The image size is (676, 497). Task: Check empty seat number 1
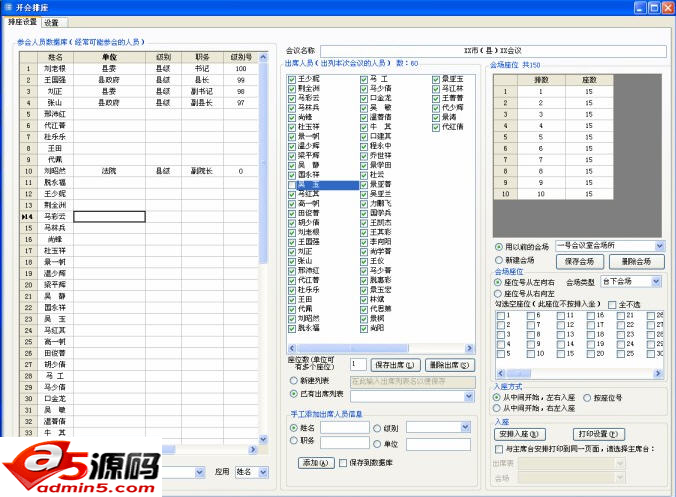coord(501,316)
